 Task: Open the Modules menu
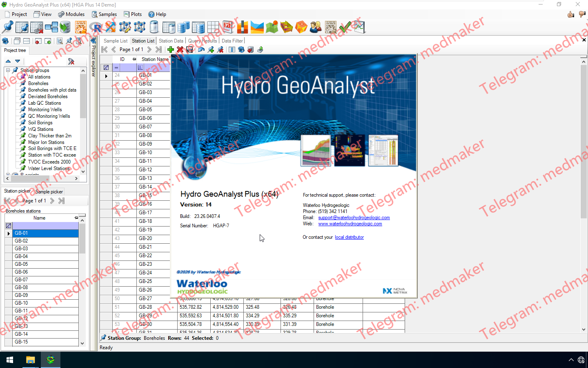tap(71, 14)
